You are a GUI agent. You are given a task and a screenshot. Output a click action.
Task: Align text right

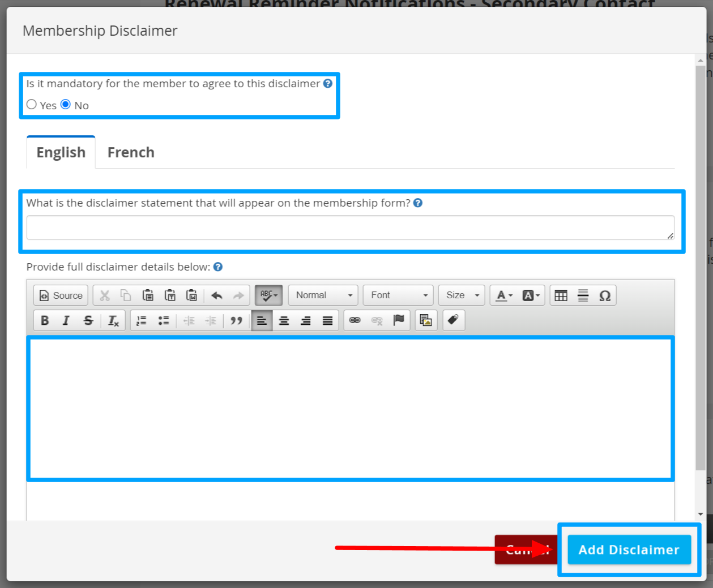tap(306, 320)
